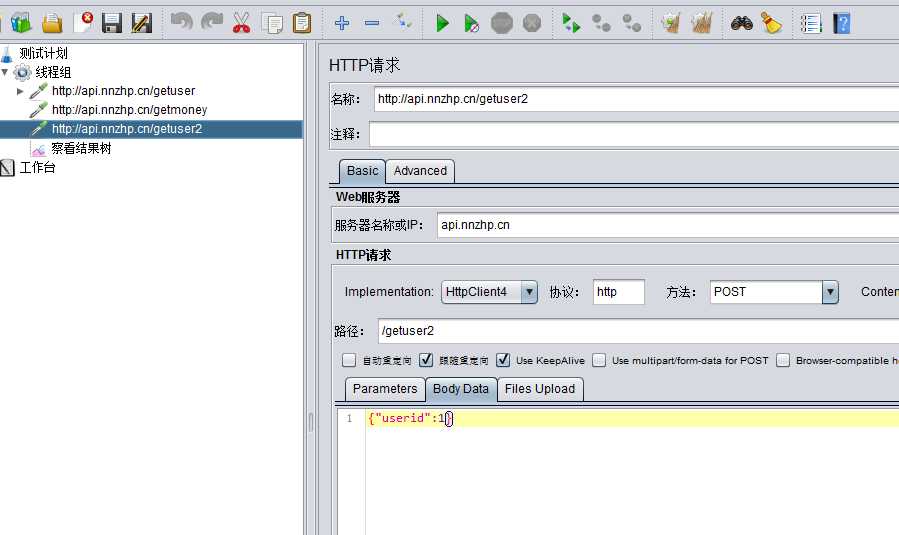Clear results with single broom icon
Image resolution: width=899 pixels, height=535 pixels.
(x=670, y=23)
